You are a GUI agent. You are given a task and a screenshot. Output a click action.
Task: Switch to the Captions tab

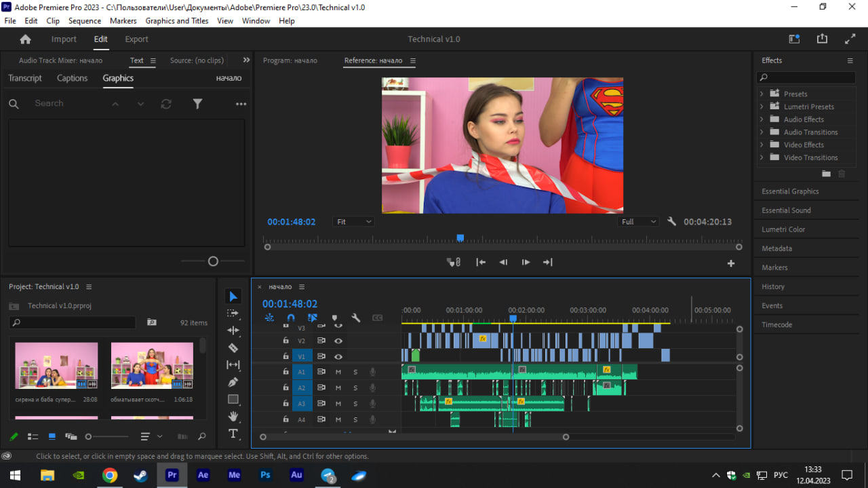pos(72,78)
